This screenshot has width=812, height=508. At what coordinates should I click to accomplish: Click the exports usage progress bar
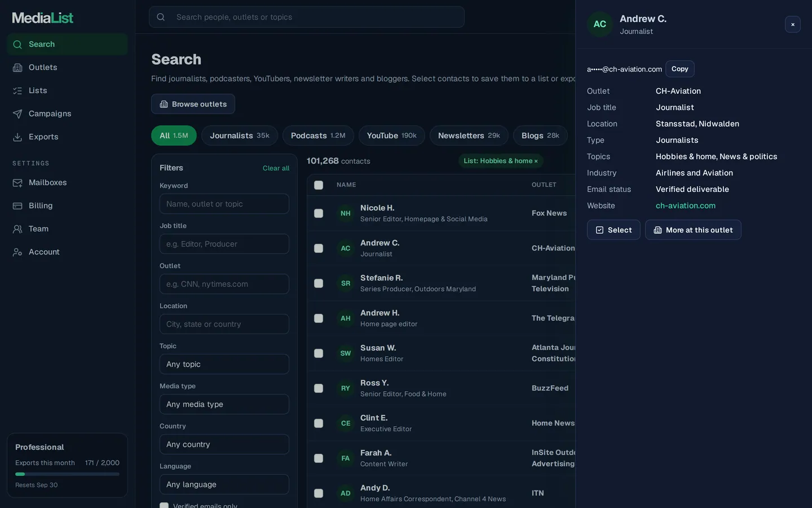point(67,474)
